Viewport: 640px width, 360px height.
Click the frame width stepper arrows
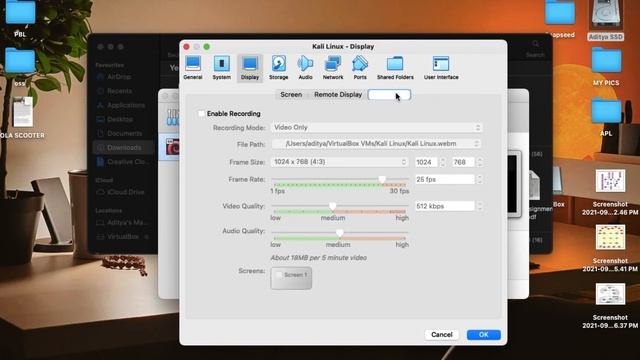click(442, 162)
